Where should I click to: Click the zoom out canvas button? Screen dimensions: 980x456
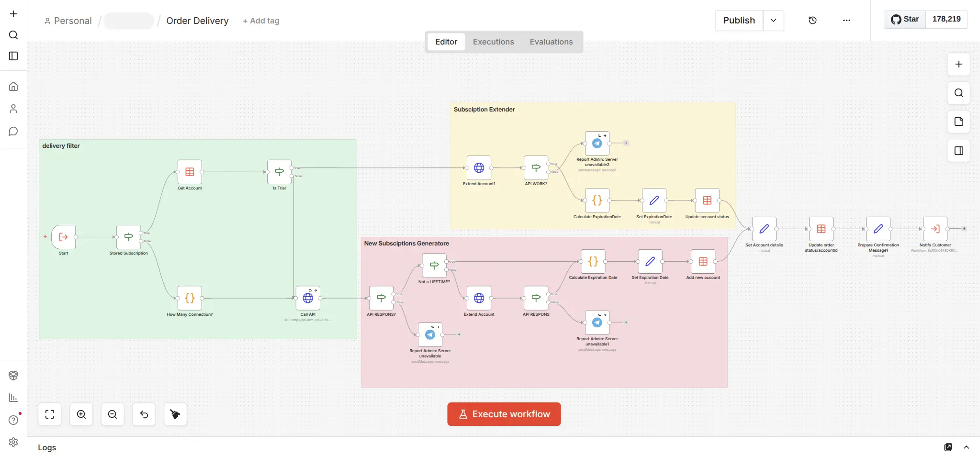pos(113,414)
